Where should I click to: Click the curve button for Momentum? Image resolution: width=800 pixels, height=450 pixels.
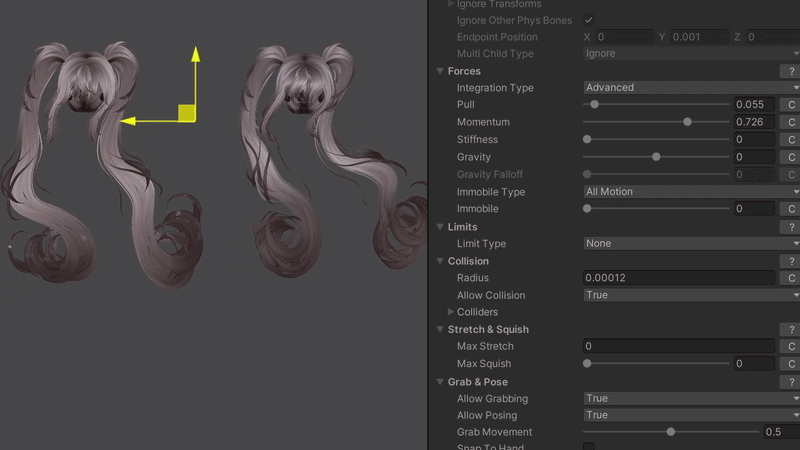click(791, 122)
